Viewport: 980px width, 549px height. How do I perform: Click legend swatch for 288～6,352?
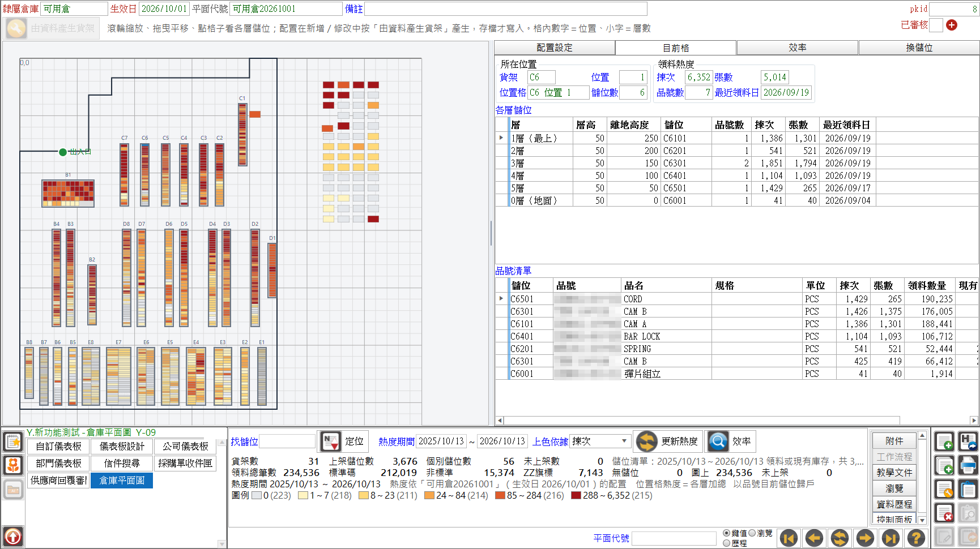(x=576, y=496)
